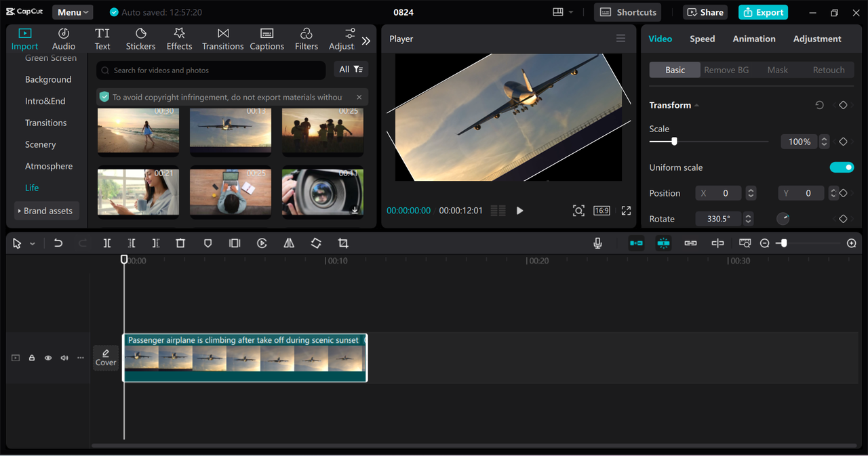Toggle clip linkage
Image resolution: width=868 pixels, height=456 pixels.
690,243
